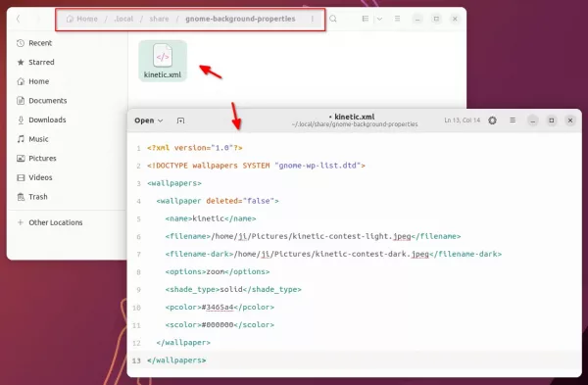
Task: Navigate to share path segment
Action: [159, 19]
